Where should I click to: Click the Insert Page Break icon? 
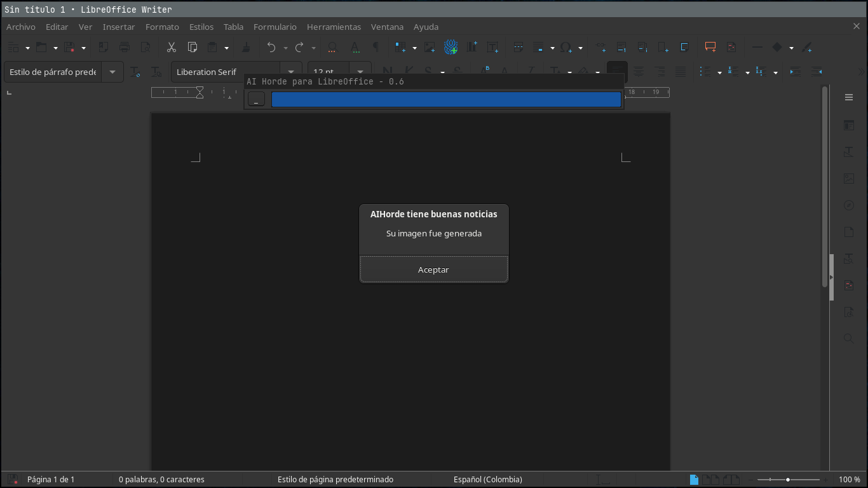[518, 47]
